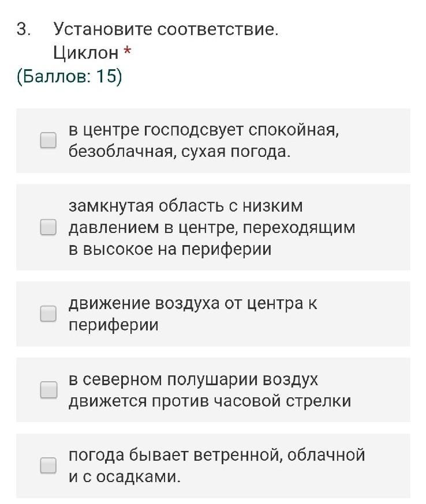Select the checkbox "движение воздуха от центра к периферии"

tap(48, 314)
